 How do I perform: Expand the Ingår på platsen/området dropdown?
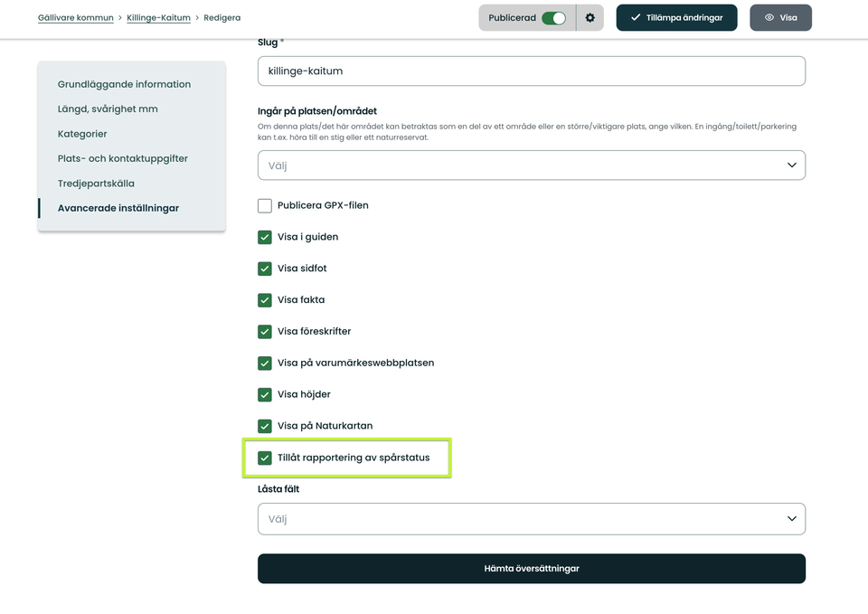[531, 165]
